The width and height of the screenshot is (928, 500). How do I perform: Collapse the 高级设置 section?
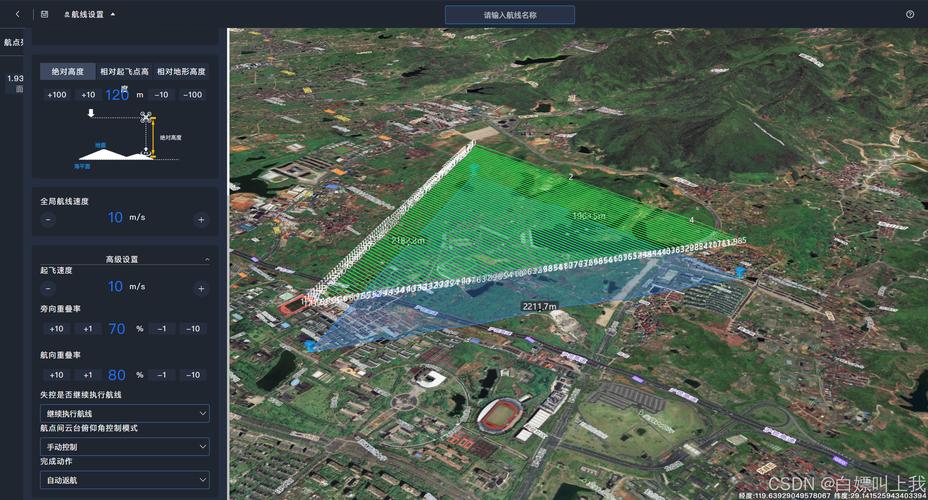click(207, 259)
